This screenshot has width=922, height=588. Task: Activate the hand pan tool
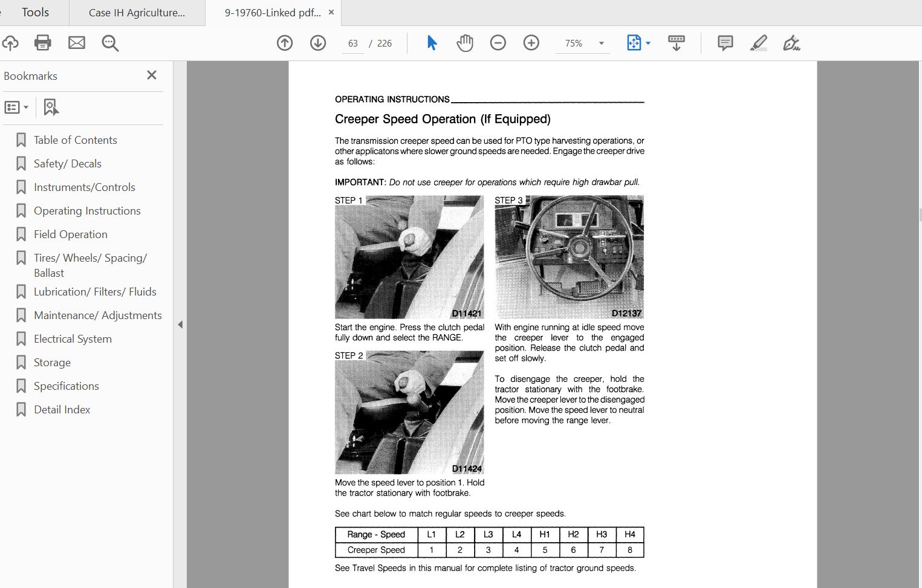(465, 43)
